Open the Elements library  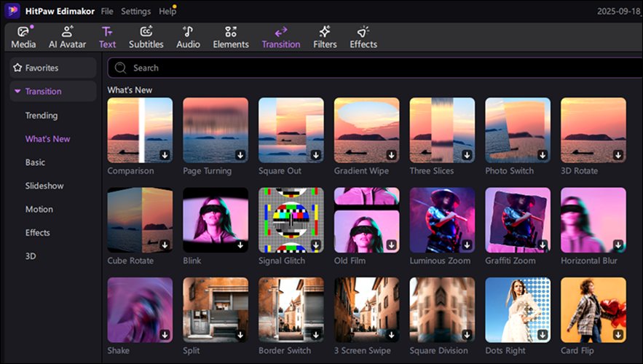[x=231, y=32]
